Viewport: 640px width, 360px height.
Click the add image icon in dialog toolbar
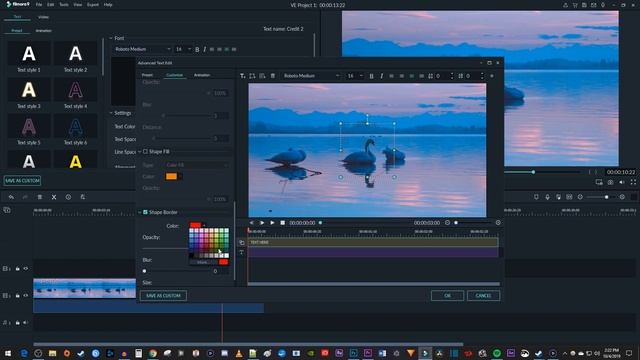[262, 76]
